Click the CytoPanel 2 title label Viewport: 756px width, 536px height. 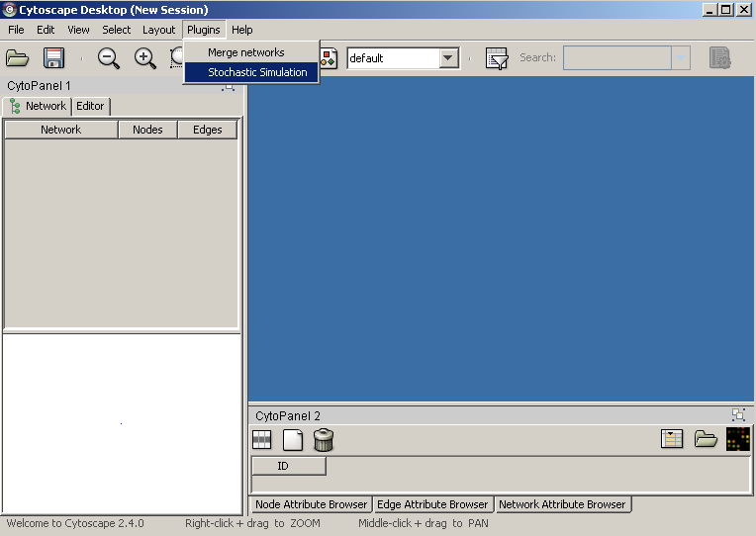coord(288,415)
